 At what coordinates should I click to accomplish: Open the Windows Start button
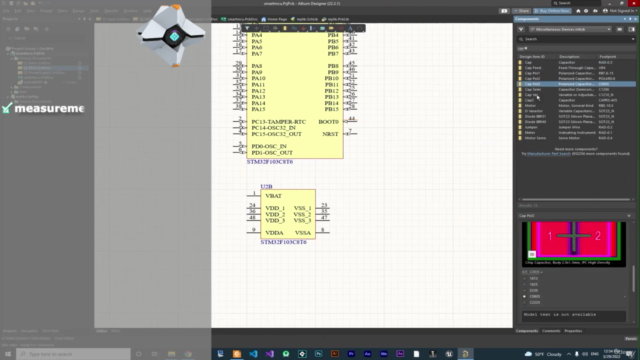[8, 354]
